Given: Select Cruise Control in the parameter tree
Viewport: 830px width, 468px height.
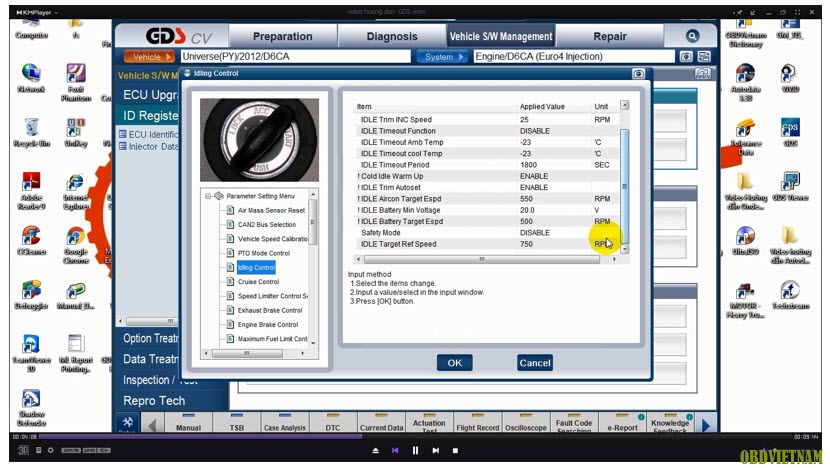Looking at the screenshot, I should [258, 282].
